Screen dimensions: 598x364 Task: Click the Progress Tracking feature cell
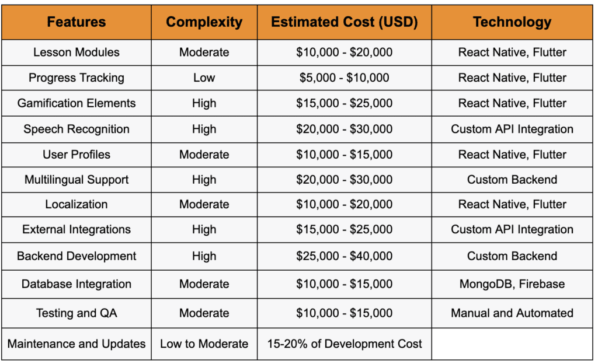[x=77, y=78]
